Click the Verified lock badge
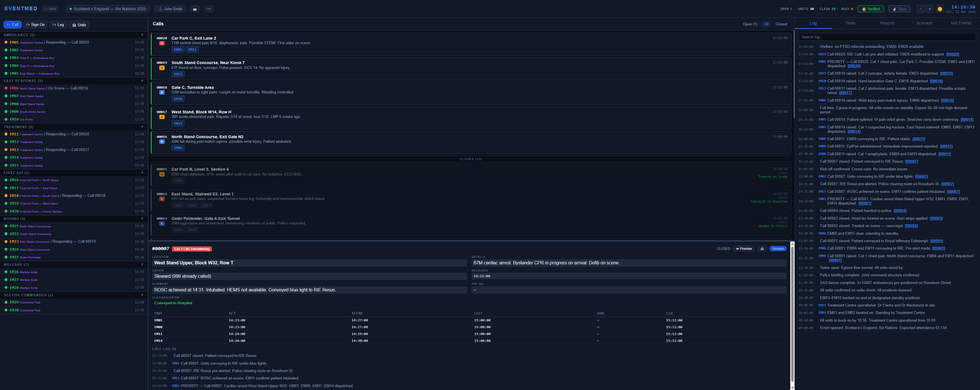Viewport: 980px width, 390px height. pos(870,8)
